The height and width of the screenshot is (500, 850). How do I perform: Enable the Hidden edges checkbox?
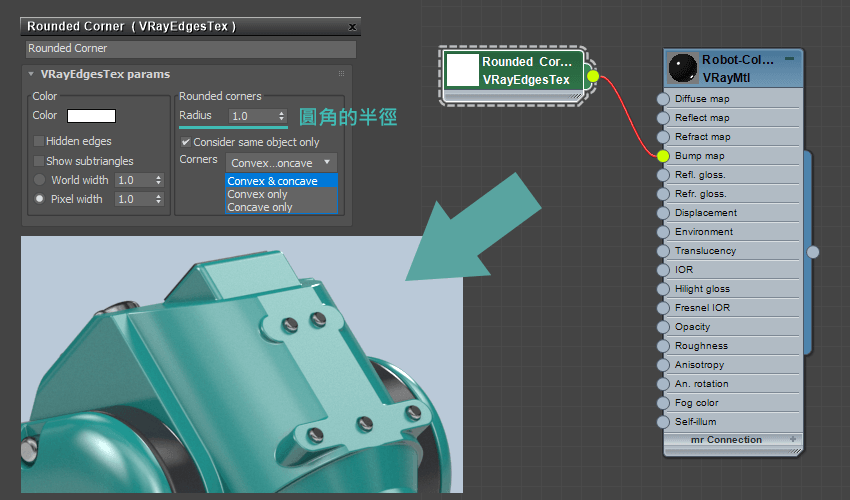pos(39,141)
